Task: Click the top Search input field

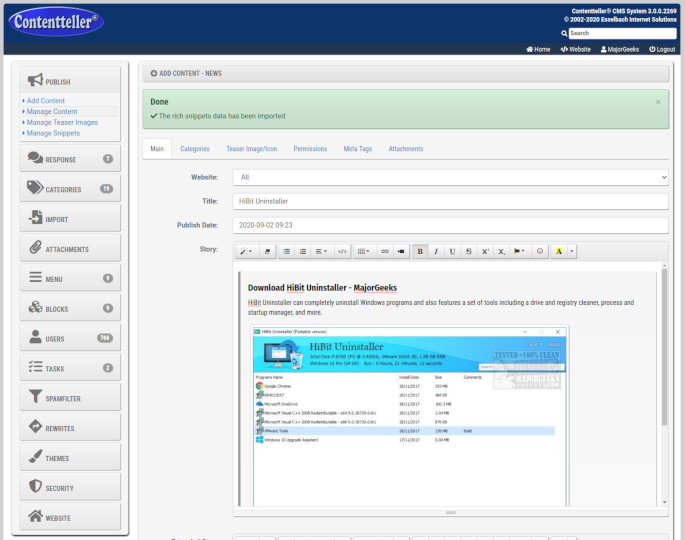Action: 623,33
